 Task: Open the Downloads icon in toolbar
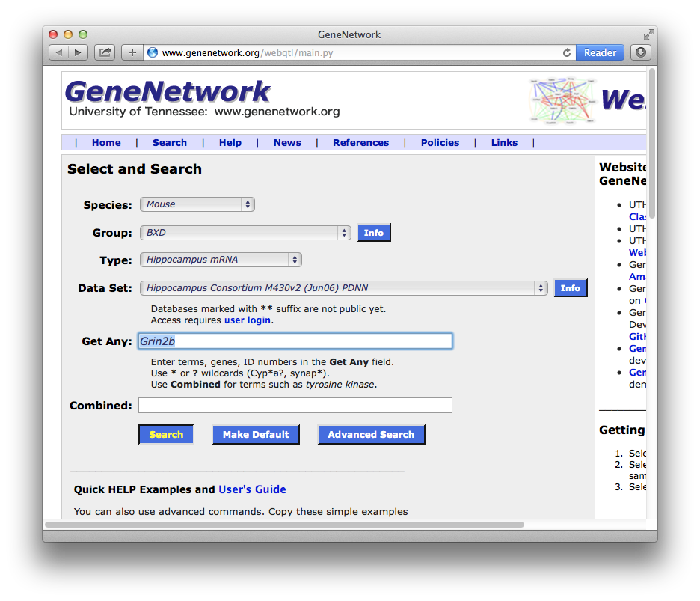click(x=641, y=52)
